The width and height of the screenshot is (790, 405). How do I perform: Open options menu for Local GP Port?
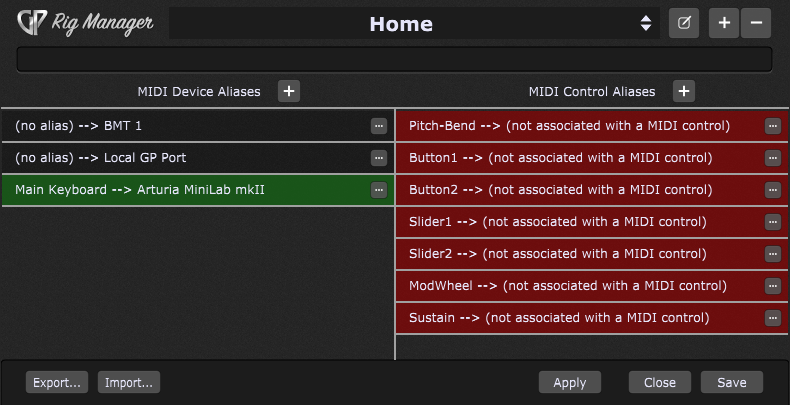coord(379,158)
